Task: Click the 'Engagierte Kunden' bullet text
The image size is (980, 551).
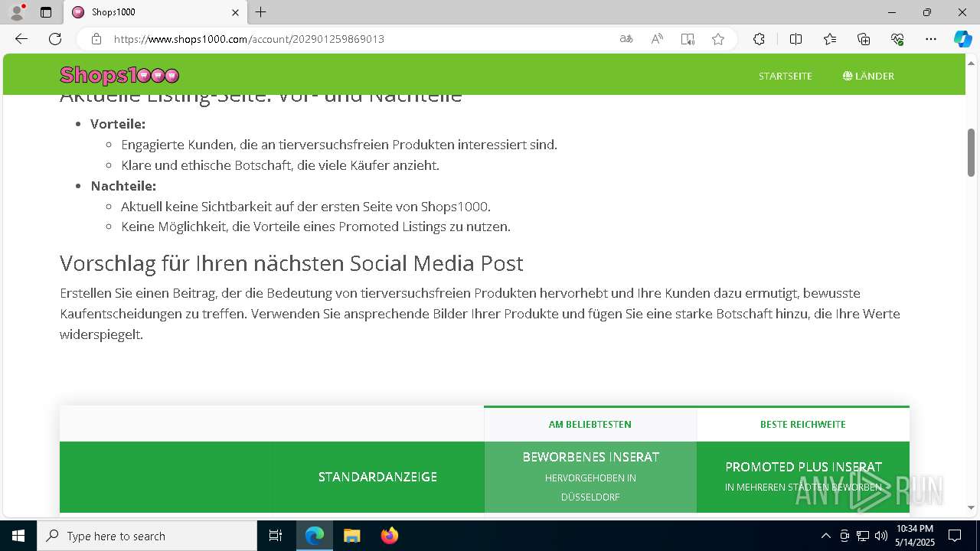Action: point(339,145)
